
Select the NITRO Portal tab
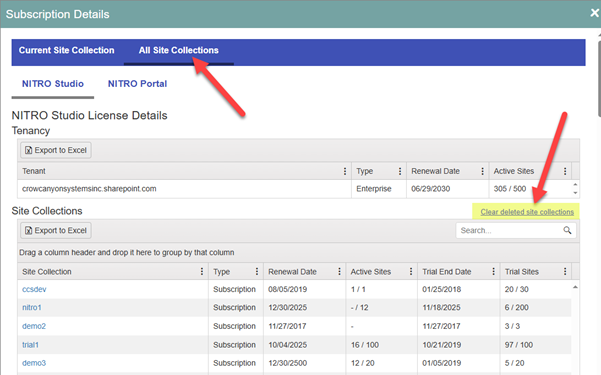tap(138, 84)
